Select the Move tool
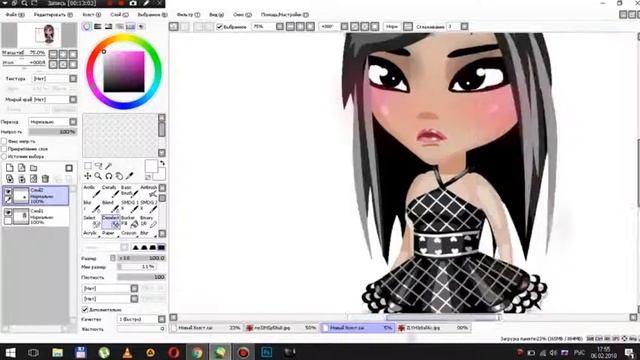The height and width of the screenshot is (360, 640). pyautogui.click(x=88, y=176)
